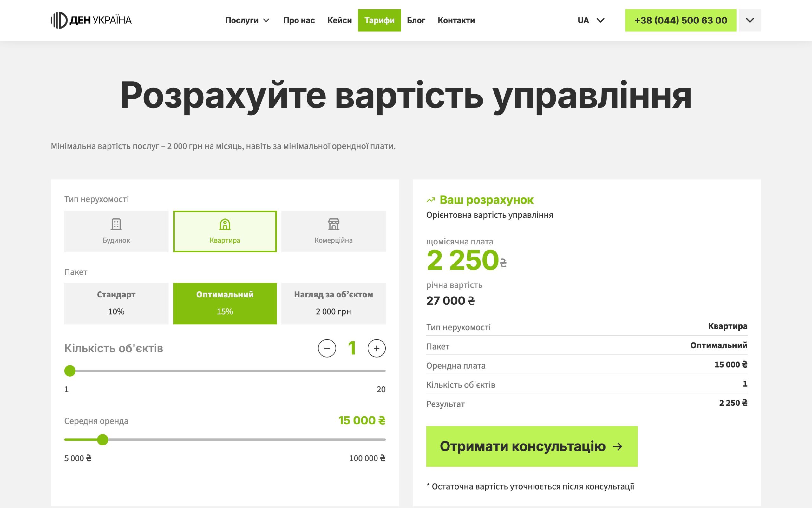
Task: Click the Остаточна вартість footnote text
Action: [530, 486]
